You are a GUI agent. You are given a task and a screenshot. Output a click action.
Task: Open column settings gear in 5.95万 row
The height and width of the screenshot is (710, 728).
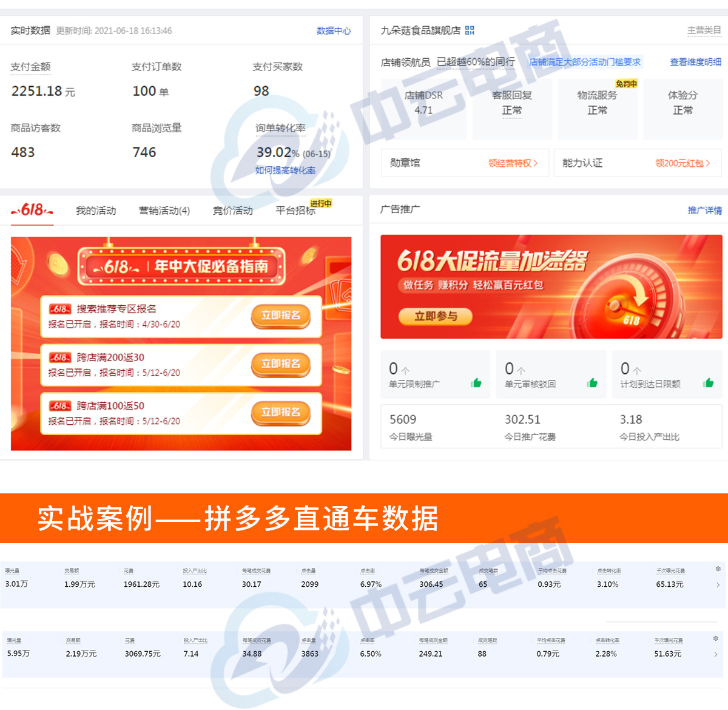(716, 638)
